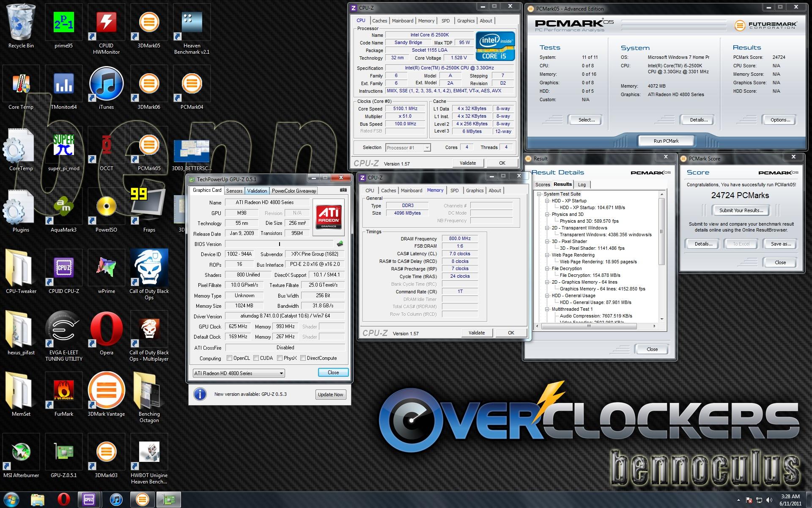Click the Close button in GPU-Z
812x508 pixels.
pos(333,373)
